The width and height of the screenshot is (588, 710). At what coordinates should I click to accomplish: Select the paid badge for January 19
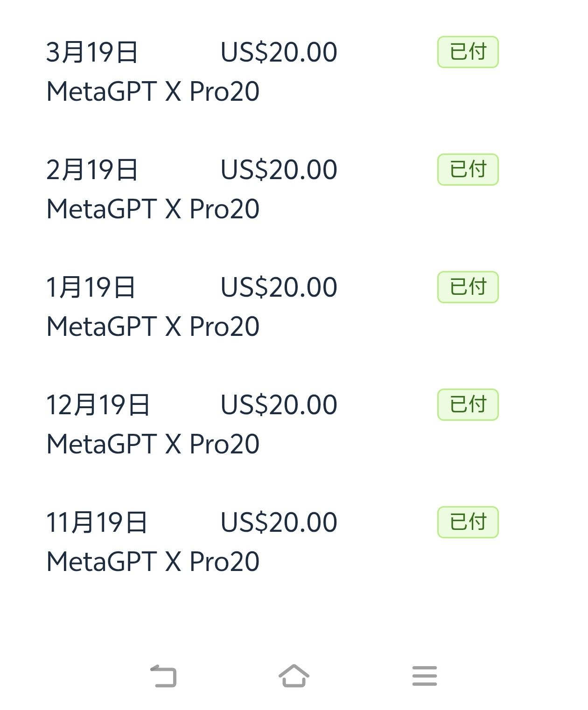pyautogui.click(x=468, y=287)
